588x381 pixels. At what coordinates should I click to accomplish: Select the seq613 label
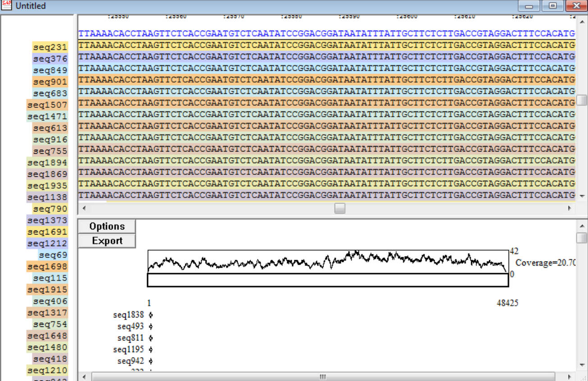click(x=50, y=128)
